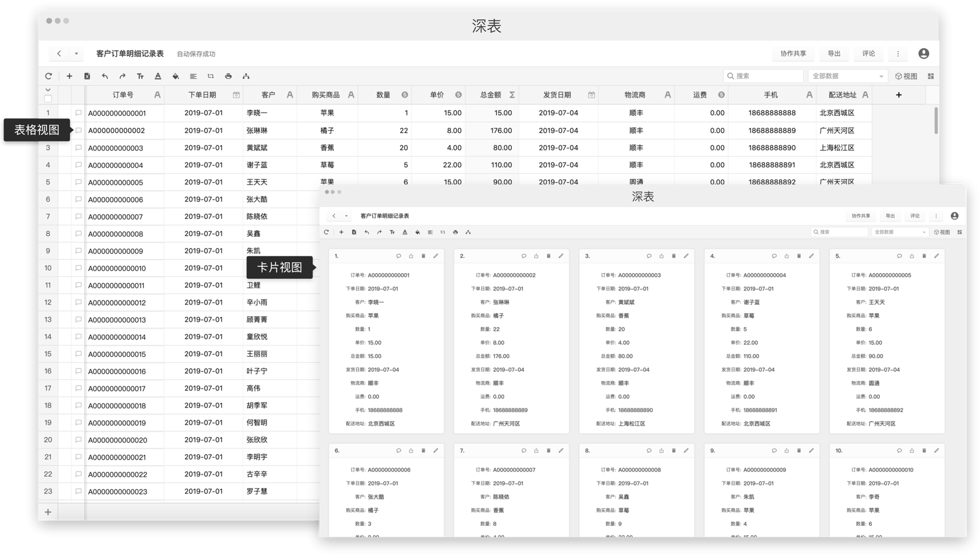Undo using the table view toolbar arrow

pyautogui.click(x=105, y=76)
